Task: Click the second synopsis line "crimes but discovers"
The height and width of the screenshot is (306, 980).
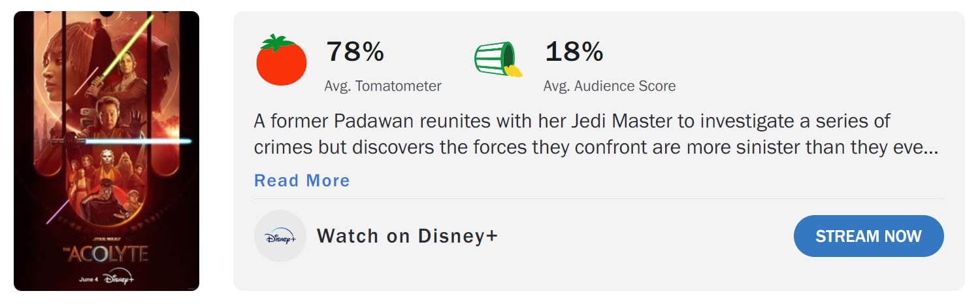Action: pos(596,148)
